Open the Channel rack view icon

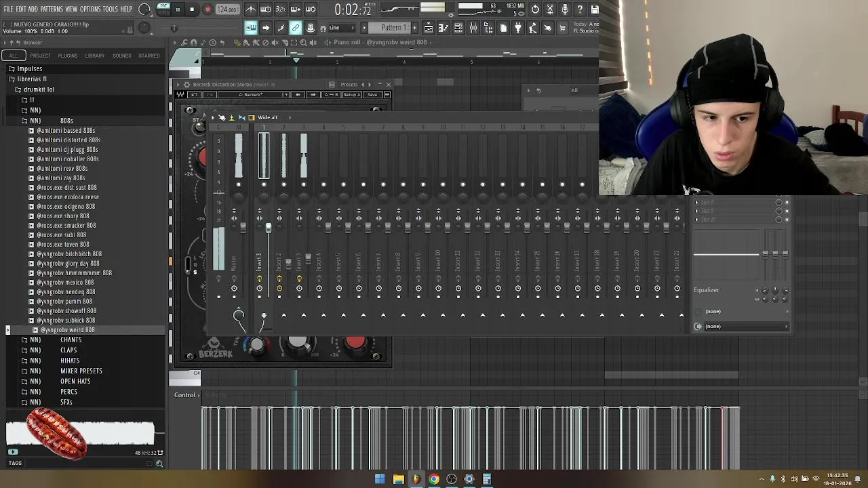(458, 28)
